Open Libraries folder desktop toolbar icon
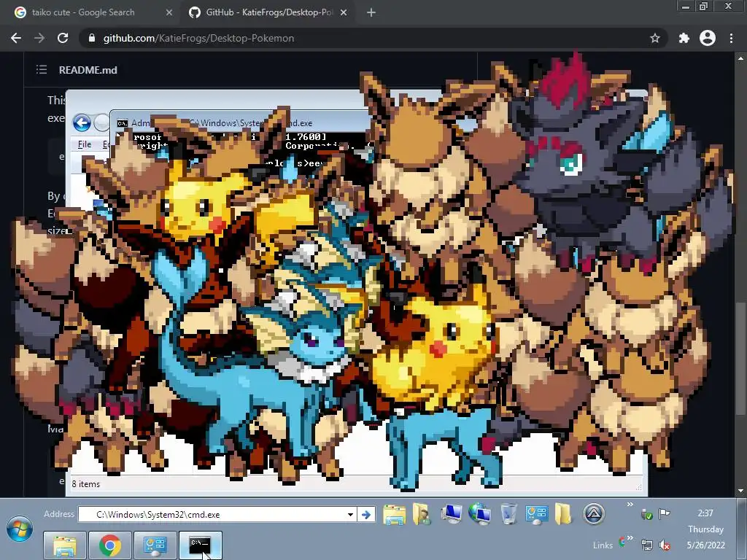 point(395,514)
